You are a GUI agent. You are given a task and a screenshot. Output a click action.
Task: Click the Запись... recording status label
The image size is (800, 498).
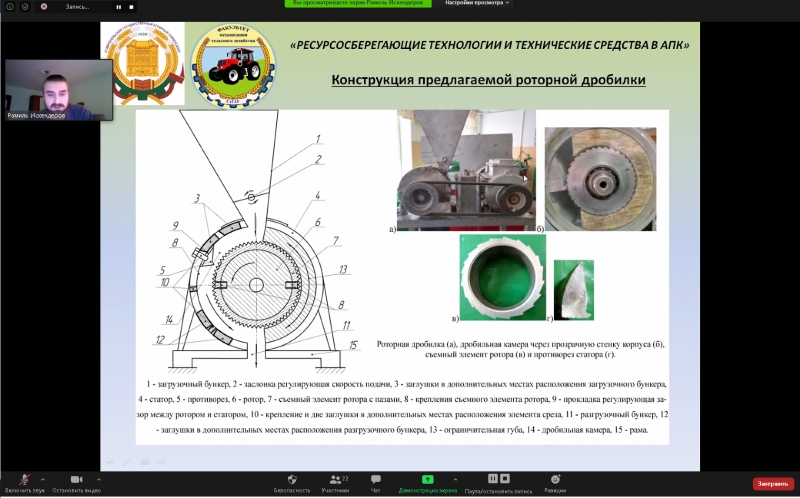coord(77,7)
